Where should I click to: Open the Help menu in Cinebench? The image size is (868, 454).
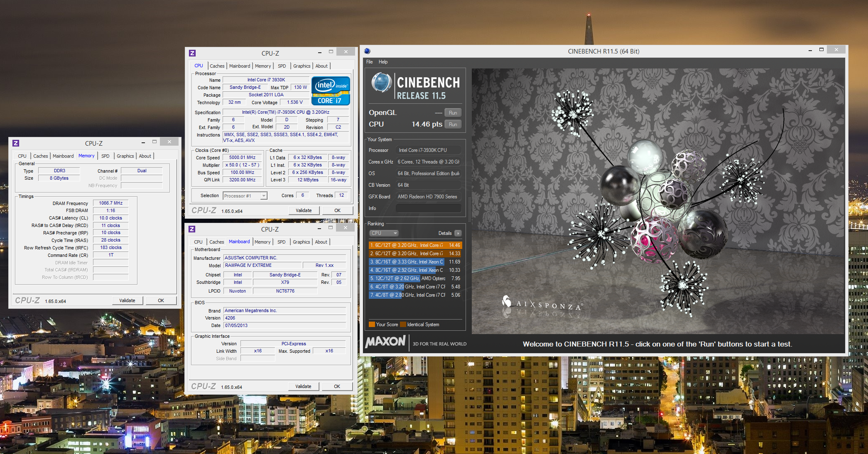point(383,62)
